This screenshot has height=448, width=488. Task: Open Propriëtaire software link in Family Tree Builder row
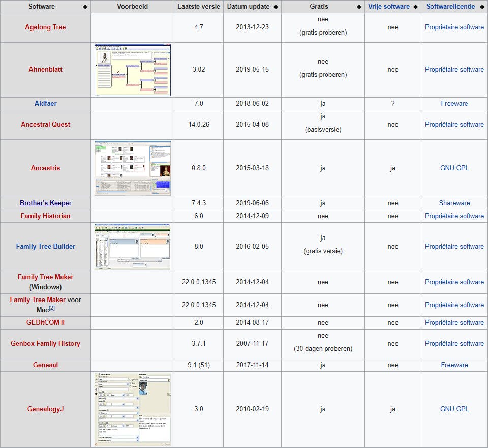(x=454, y=246)
